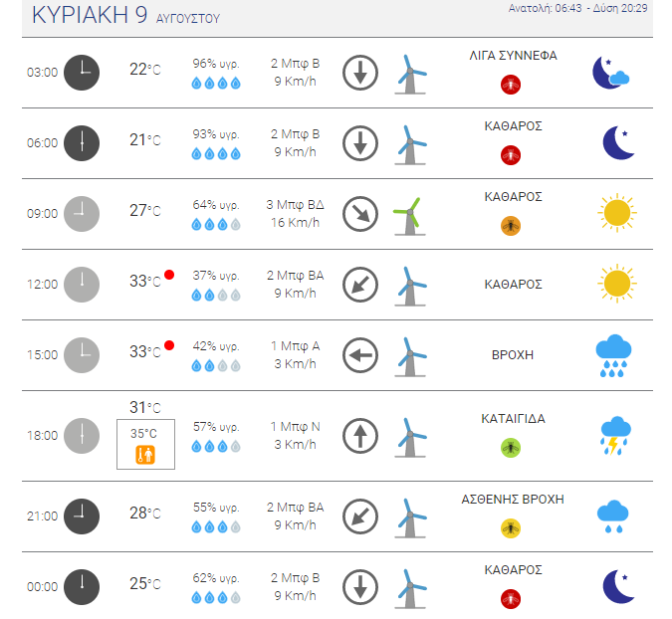The width and height of the screenshot is (672, 619).
Task: Click the rain cloud icon at 15:00
Action: pos(613,355)
